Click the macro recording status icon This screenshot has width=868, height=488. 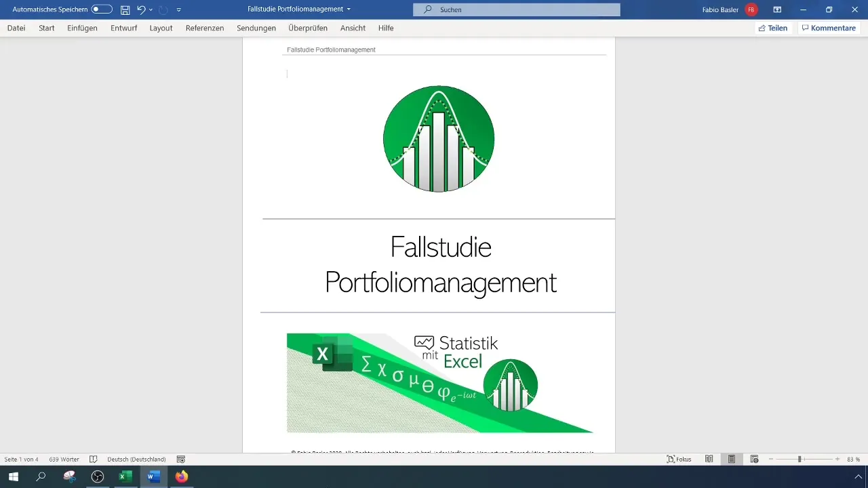coord(181,459)
